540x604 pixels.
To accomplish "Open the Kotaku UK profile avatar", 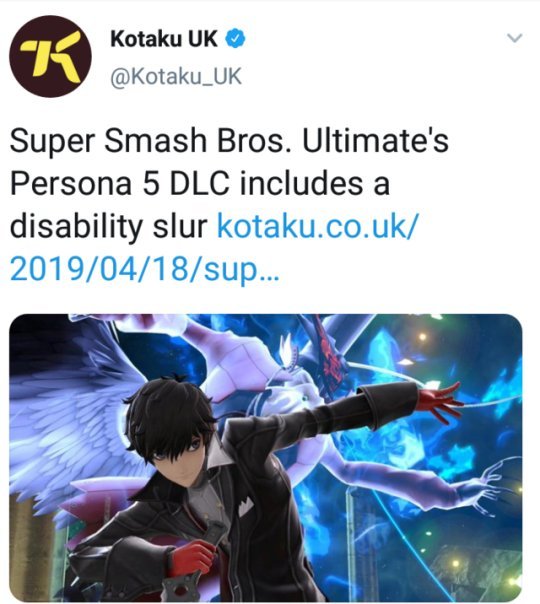I will [x=50, y=56].
